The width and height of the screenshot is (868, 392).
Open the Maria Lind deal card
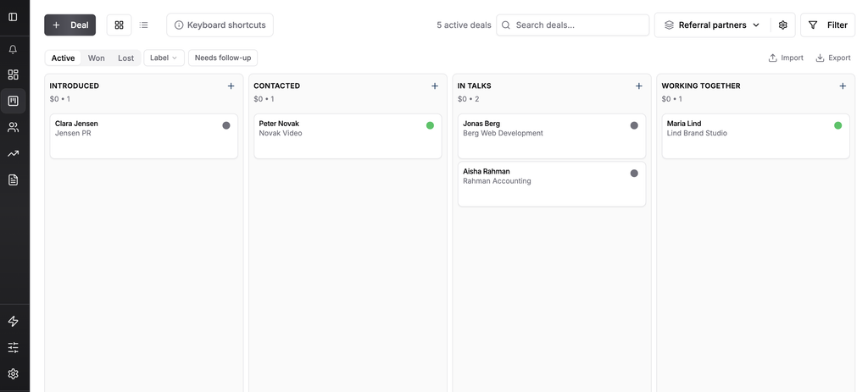coord(755,136)
